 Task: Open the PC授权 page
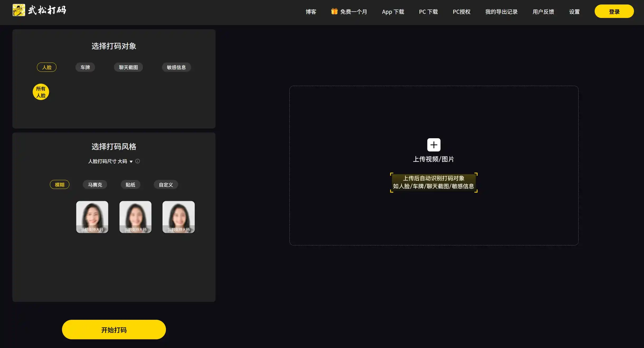[461, 12]
